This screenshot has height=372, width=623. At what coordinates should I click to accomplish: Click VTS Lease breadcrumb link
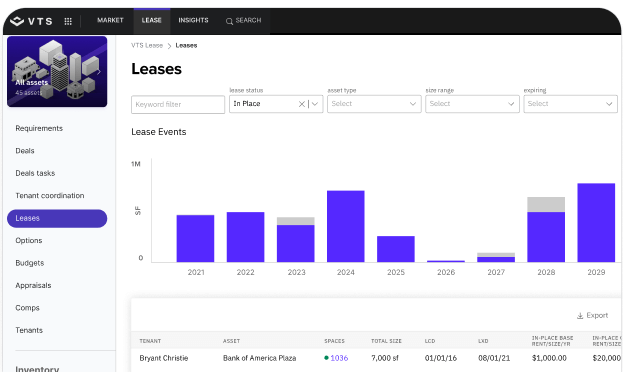[x=147, y=45]
